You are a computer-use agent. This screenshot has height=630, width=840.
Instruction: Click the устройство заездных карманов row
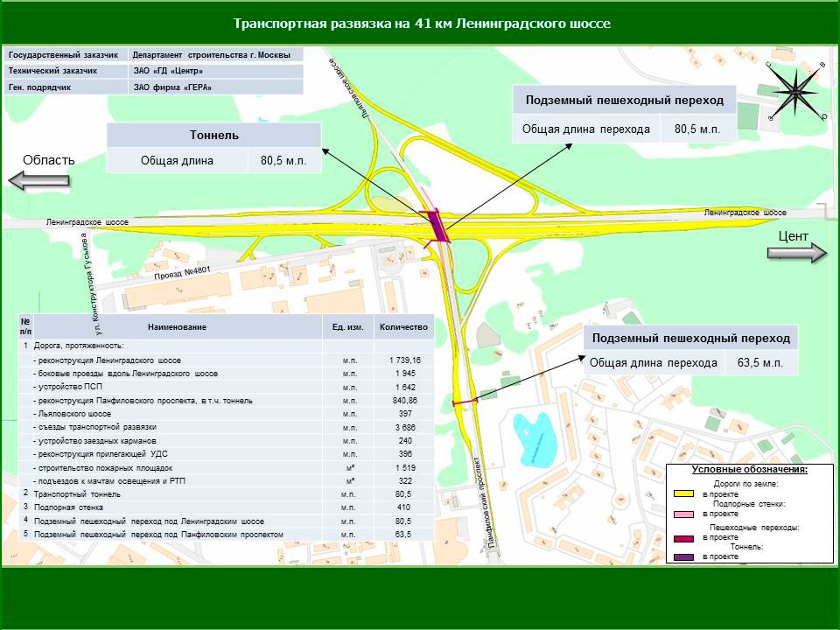226,441
